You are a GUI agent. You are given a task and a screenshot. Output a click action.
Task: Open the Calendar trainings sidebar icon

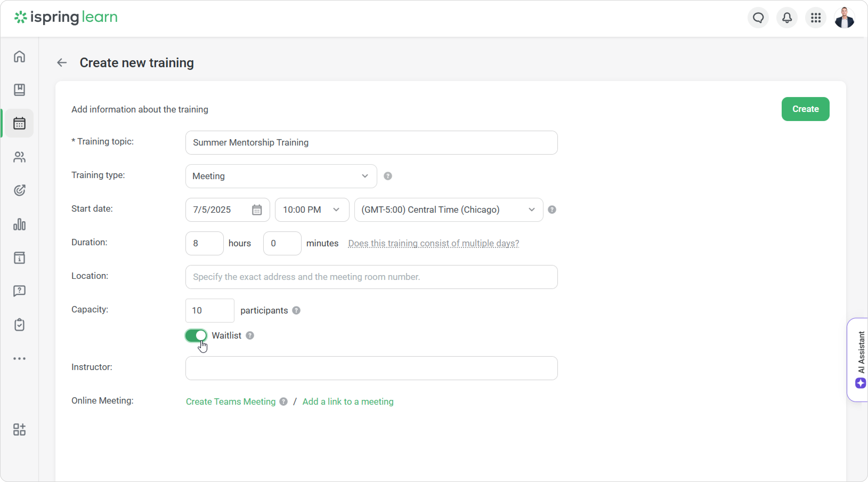[19, 123]
